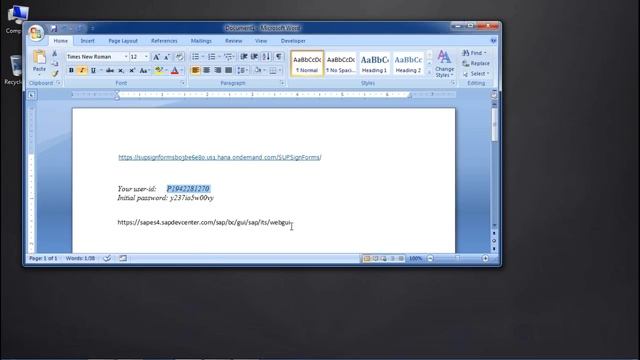Switch to Full Screen Reading view button
Screen dimensions: 640x360
click(375, 258)
